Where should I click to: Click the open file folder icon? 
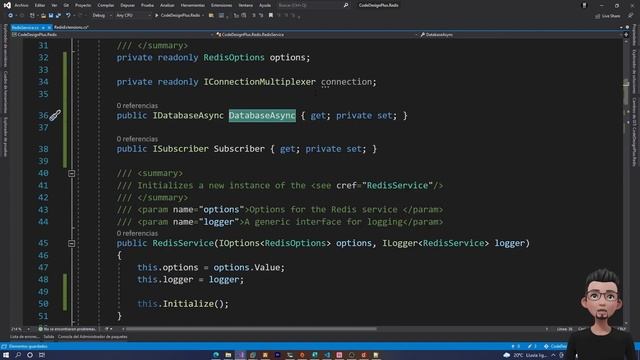click(x=43, y=16)
